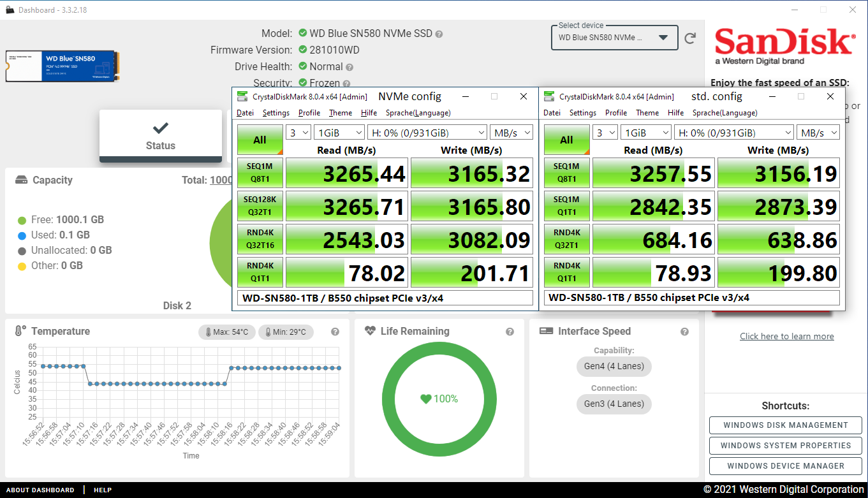
Task: Click the Capacity drive icon
Action: [x=22, y=180]
